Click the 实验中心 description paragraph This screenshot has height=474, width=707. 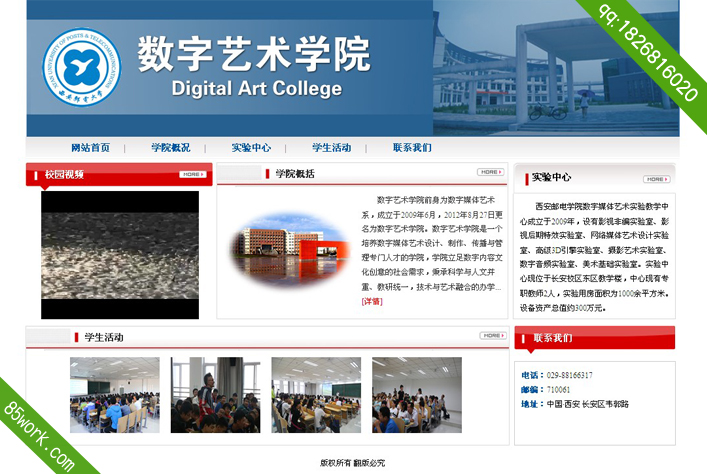click(594, 257)
